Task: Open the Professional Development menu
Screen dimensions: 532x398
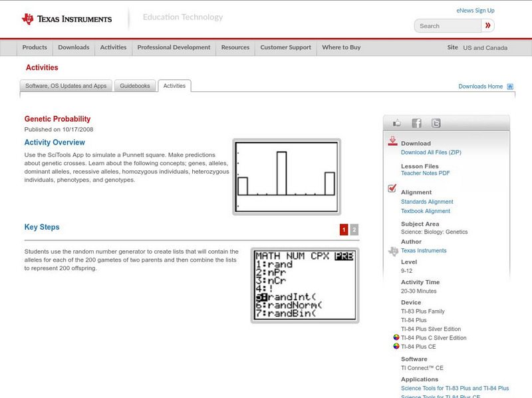Action: pyautogui.click(x=174, y=48)
